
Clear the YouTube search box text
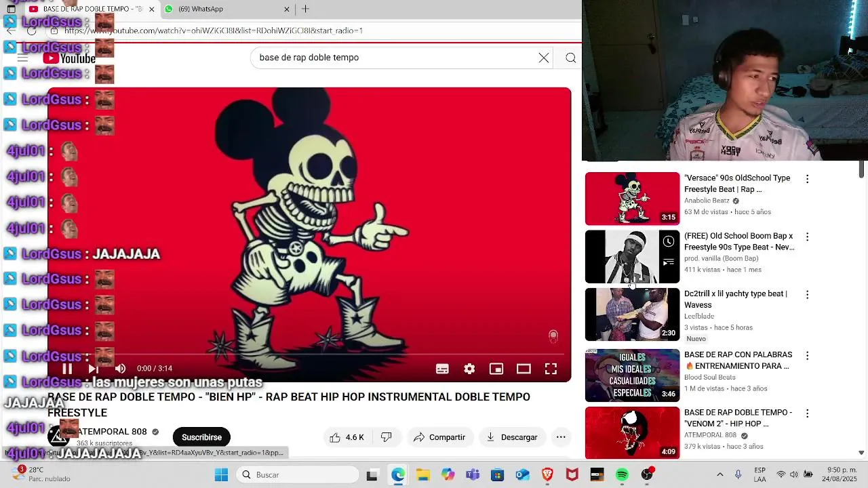pyautogui.click(x=544, y=58)
